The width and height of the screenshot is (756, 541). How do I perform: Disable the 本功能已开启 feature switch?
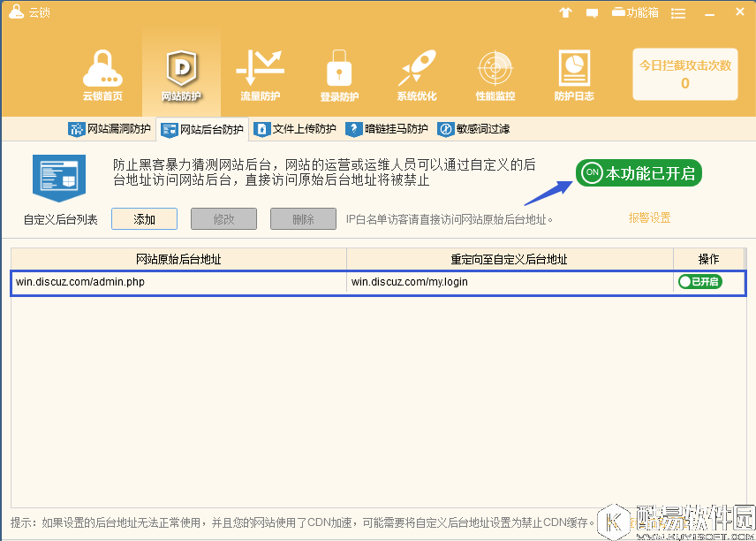point(638,173)
